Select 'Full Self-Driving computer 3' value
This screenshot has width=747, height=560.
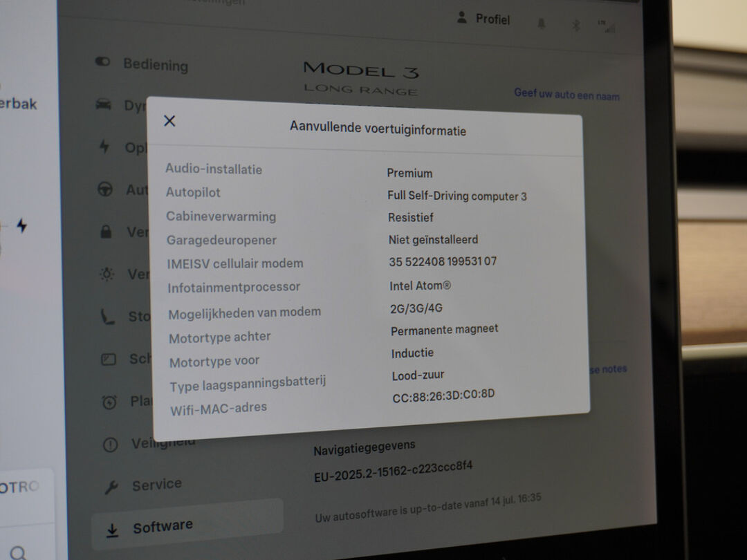click(x=457, y=196)
